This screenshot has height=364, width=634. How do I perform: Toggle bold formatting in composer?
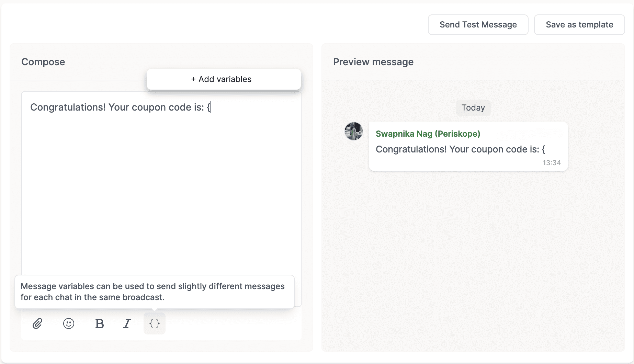coord(99,323)
